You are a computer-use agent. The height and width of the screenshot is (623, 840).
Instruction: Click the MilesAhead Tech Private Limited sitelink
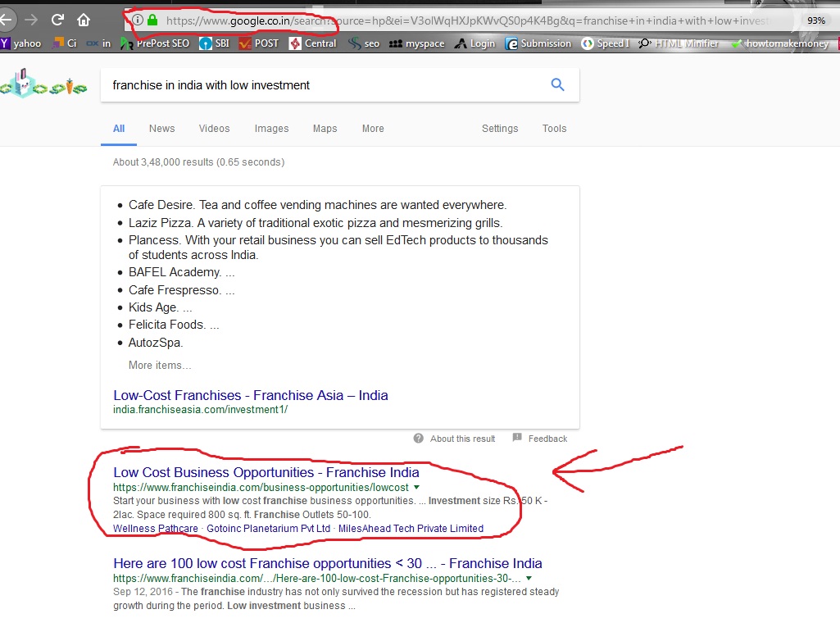411,528
